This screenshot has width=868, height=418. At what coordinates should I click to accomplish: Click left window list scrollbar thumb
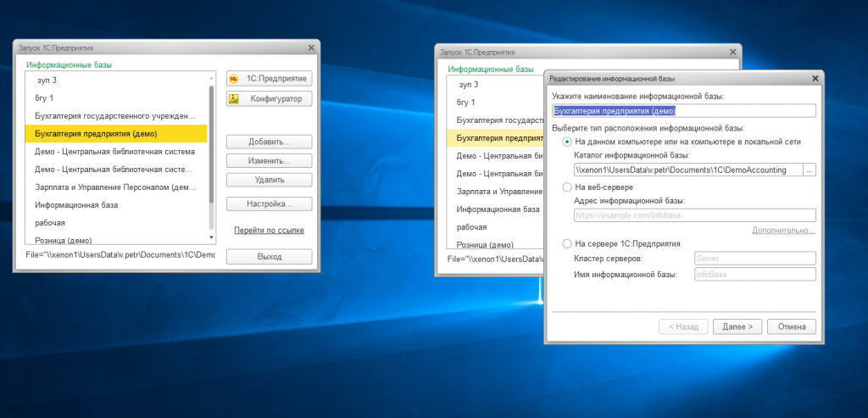coord(211,144)
